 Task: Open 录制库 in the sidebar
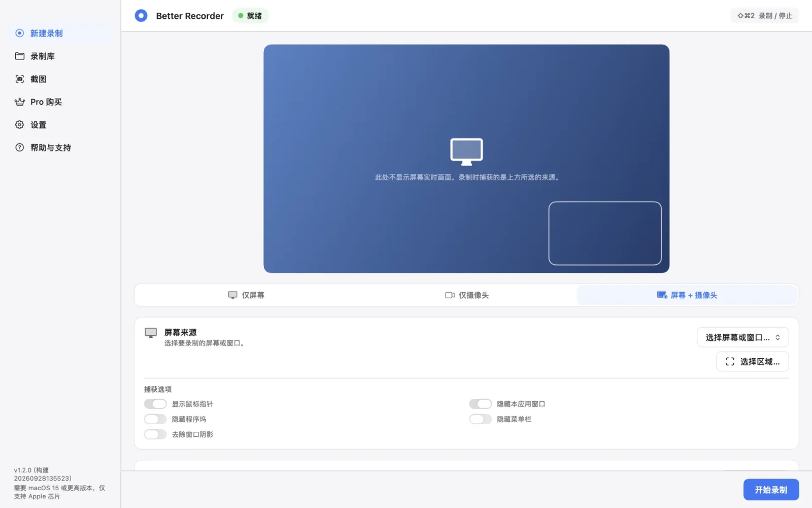[60, 56]
